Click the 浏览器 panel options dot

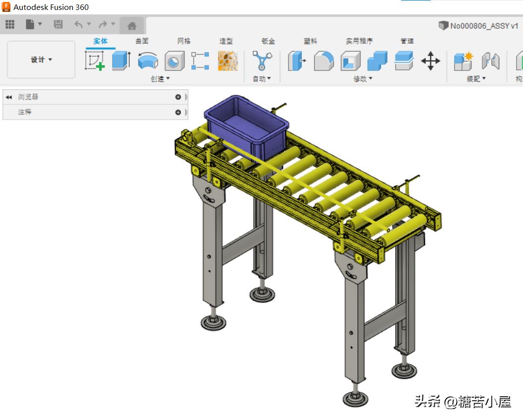click(178, 97)
